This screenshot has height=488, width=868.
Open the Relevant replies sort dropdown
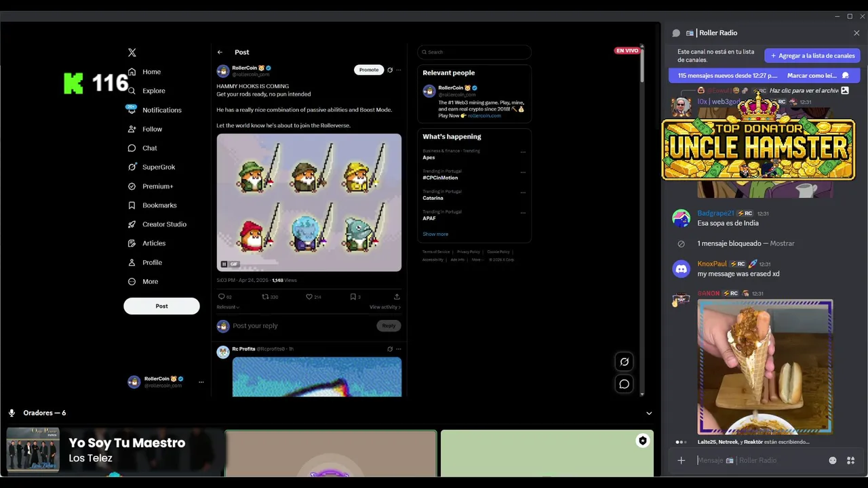[x=228, y=307]
